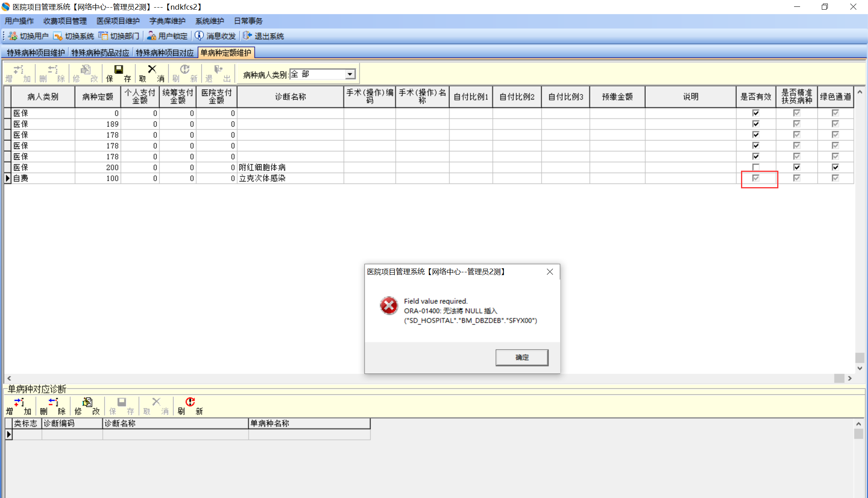This screenshot has height=498, width=868.
Task: Toggle 绿色通道 checkbox for 附红细胞体病 row
Action: (835, 167)
